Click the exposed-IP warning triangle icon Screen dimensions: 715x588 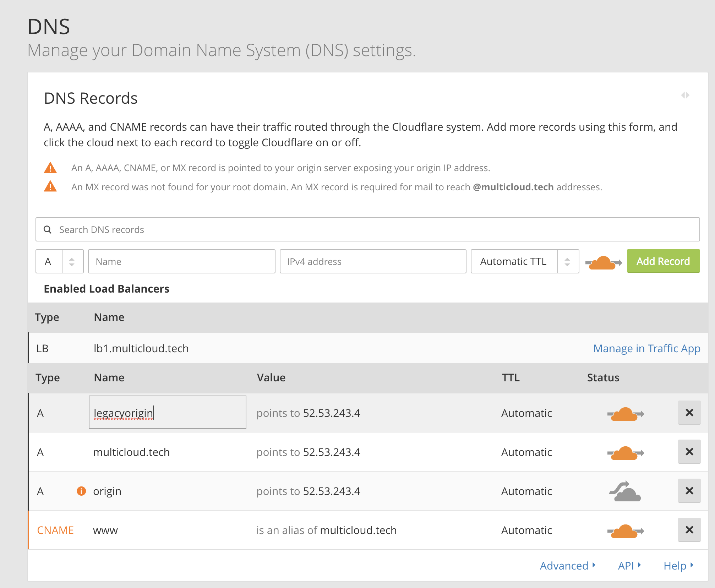click(50, 168)
